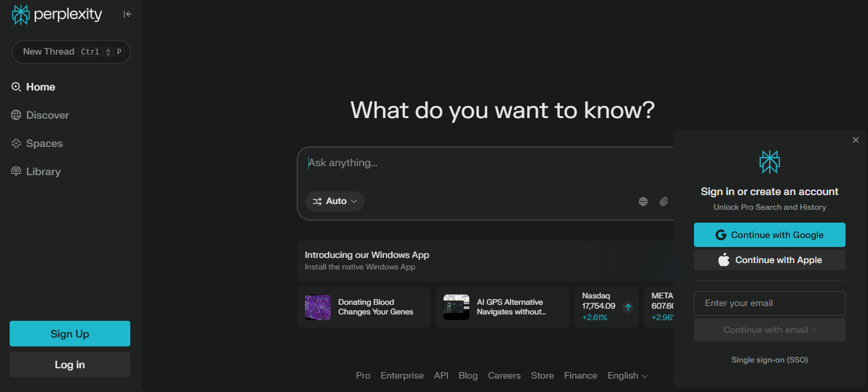Open the English language dropdown

pyautogui.click(x=628, y=376)
